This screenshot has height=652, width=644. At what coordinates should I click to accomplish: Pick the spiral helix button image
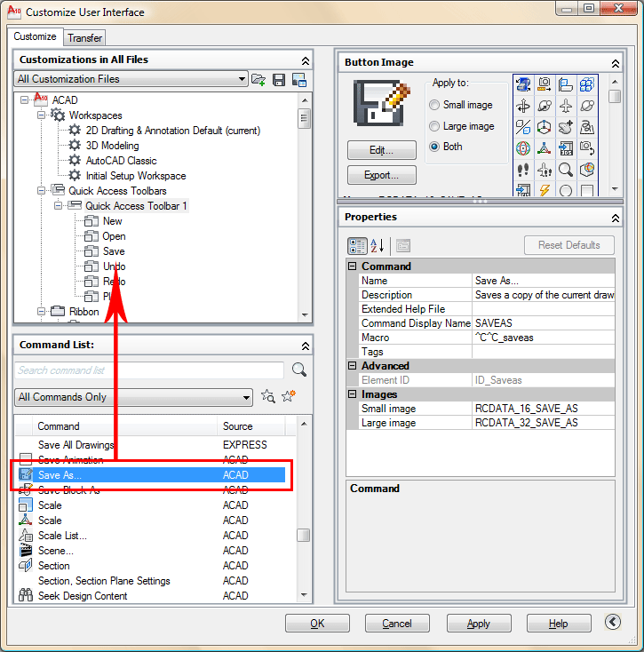[x=587, y=127]
